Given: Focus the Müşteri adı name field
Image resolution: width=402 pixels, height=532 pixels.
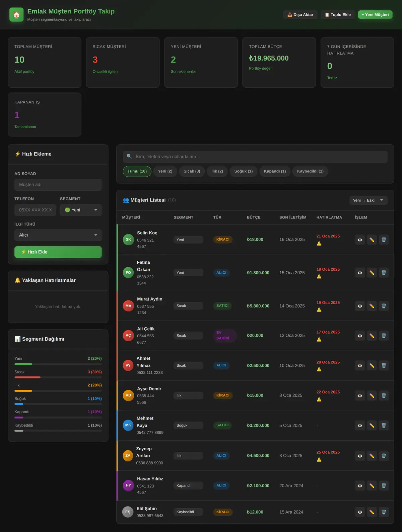Looking at the screenshot, I should click(x=58, y=185).
